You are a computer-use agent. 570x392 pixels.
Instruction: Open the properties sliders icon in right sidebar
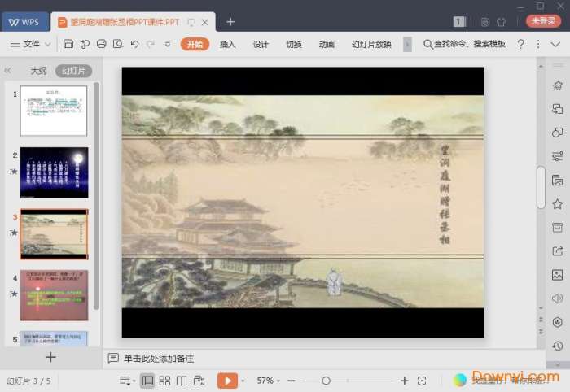(x=557, y=156)
